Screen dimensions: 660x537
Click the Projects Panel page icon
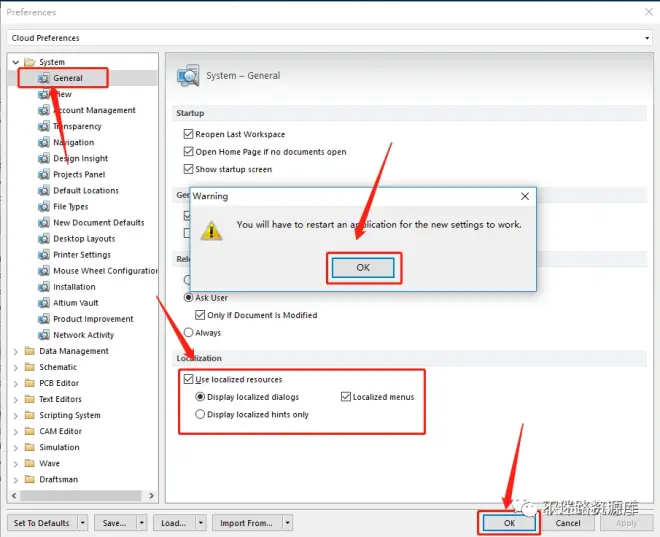[x=43, y=174]
